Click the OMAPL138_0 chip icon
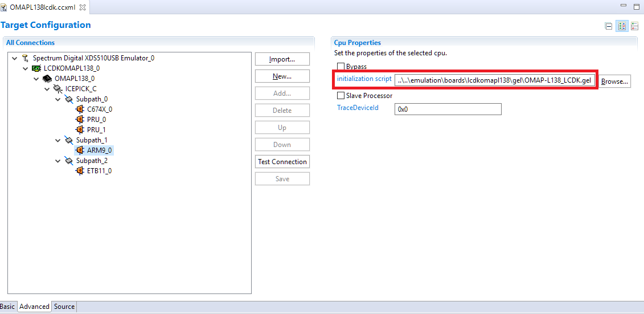644x314 pixels. coord(47,79)
